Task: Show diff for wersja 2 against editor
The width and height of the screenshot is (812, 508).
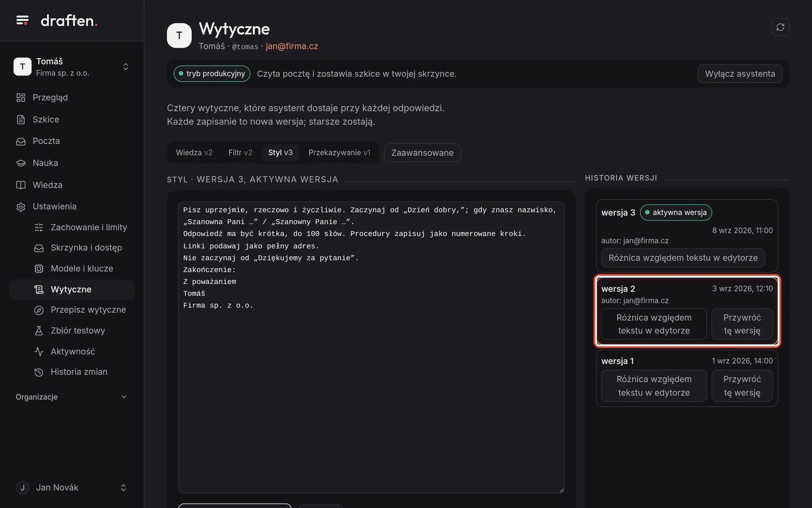Action: tap(654, 324)
